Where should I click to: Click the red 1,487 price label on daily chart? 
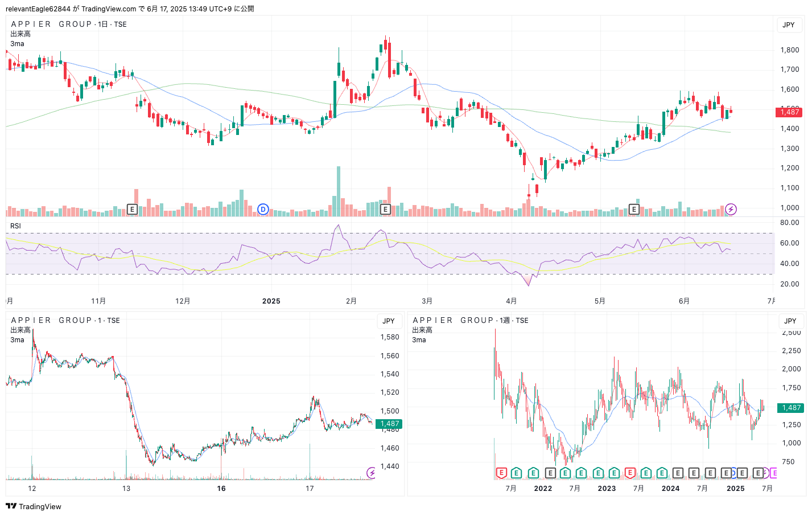[x=790, y=112]
